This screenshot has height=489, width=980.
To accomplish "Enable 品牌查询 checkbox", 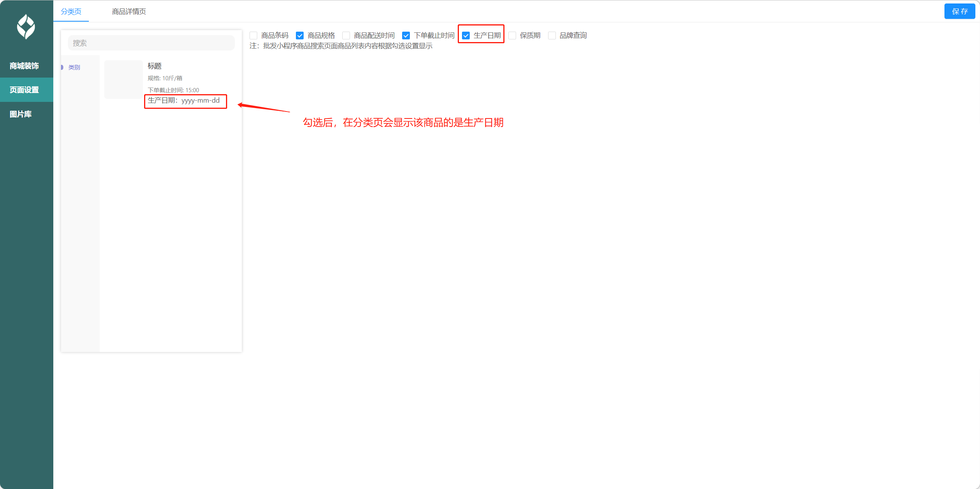I will pyautogui.click(x=552, y=36).
